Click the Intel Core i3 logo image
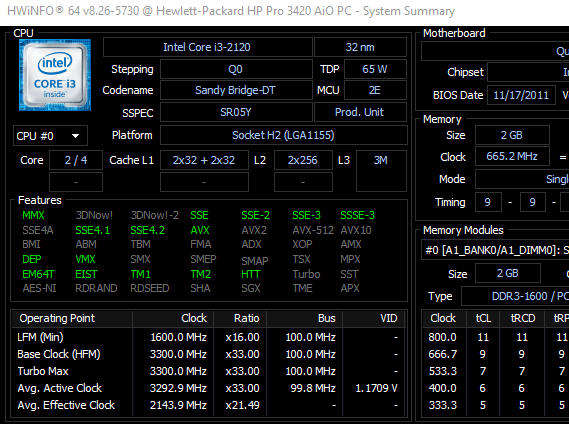569x424 pixels. 55,75
